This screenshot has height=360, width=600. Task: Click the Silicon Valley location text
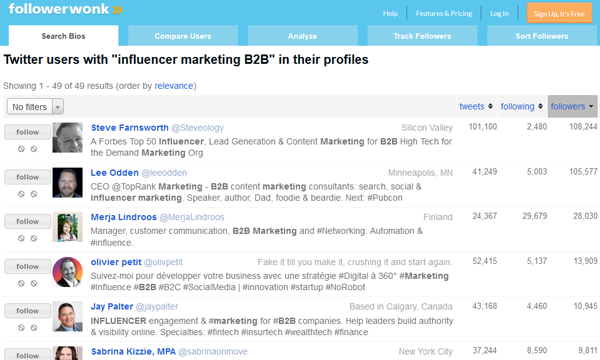pyautogui.click(x=427, y=128)
